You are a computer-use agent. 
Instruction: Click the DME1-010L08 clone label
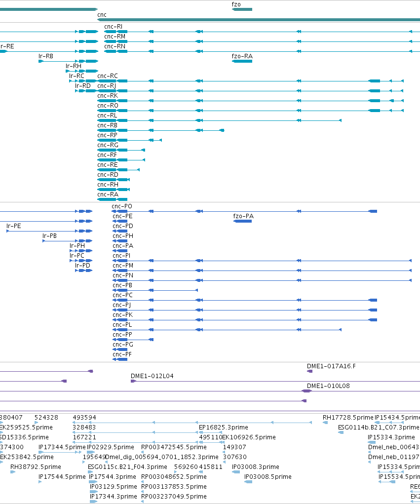pyautogui.click(x=328, y=386)
